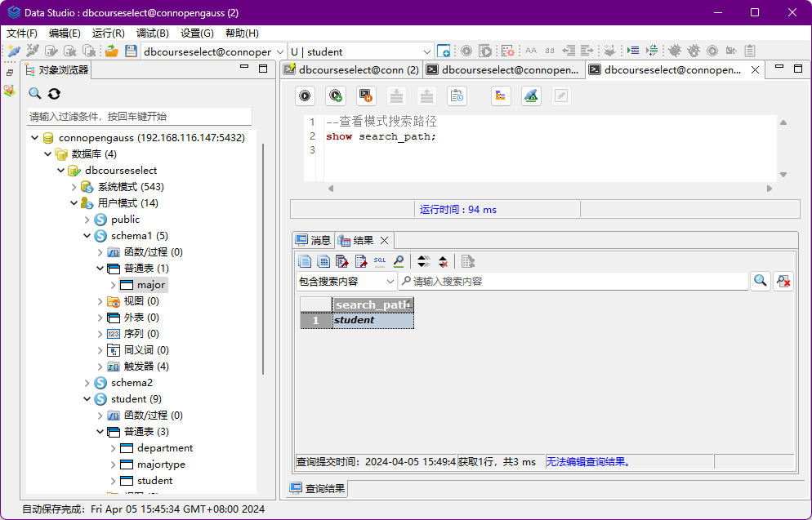Viewport: 812px width, 520px height.
Task: Open the 运行(R) menu
Action: click(x=108, y=33)
